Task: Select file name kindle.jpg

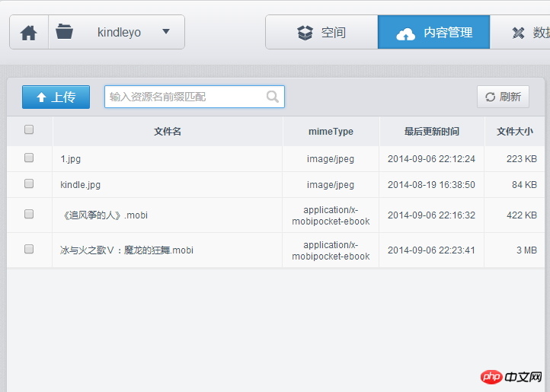Action: pos(80,185)
